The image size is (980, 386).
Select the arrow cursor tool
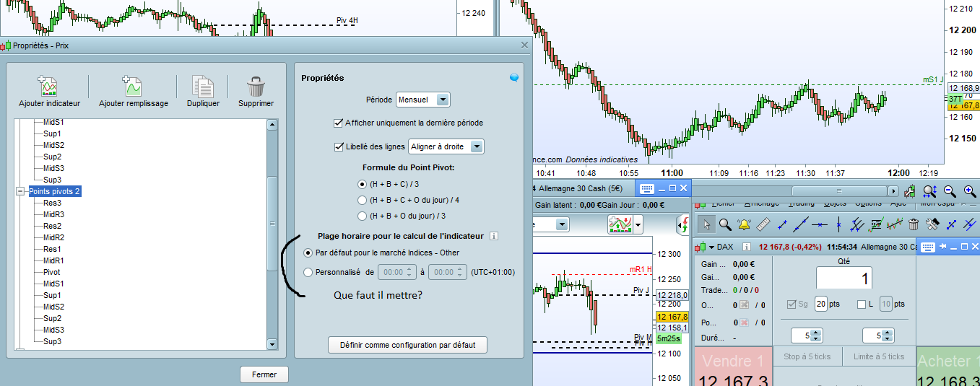tap(707, 224)
